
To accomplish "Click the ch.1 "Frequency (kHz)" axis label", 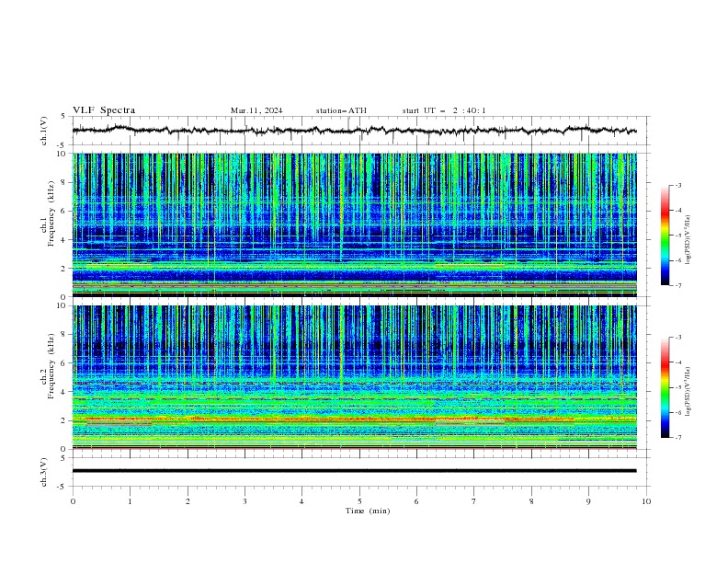I will click(x=51, y=213).
